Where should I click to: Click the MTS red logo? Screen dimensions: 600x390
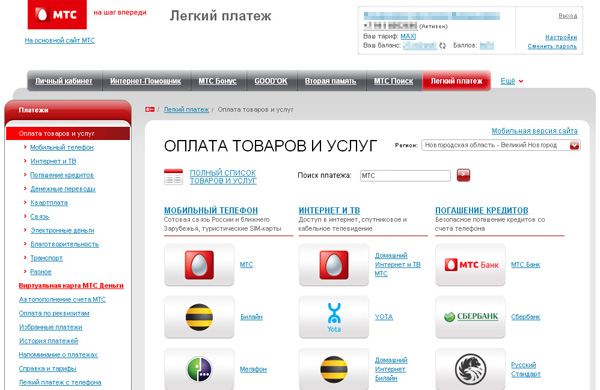tap(57, 14)
